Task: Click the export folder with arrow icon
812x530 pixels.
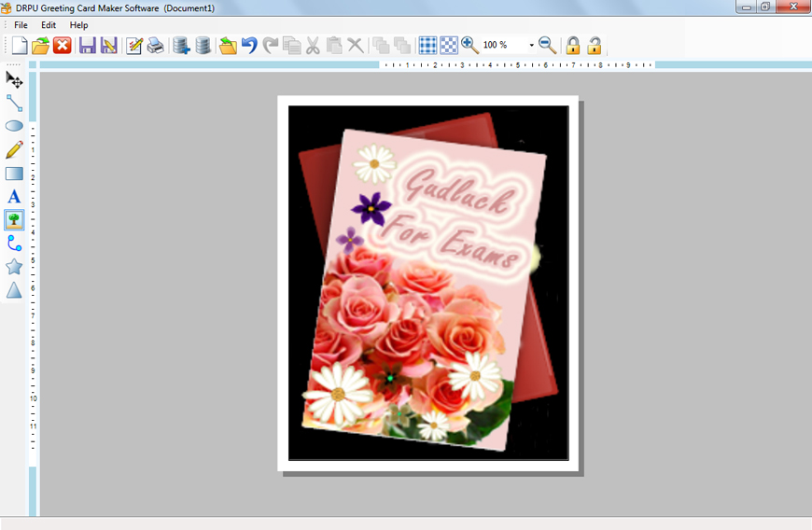Action: [x=228, y=46]
